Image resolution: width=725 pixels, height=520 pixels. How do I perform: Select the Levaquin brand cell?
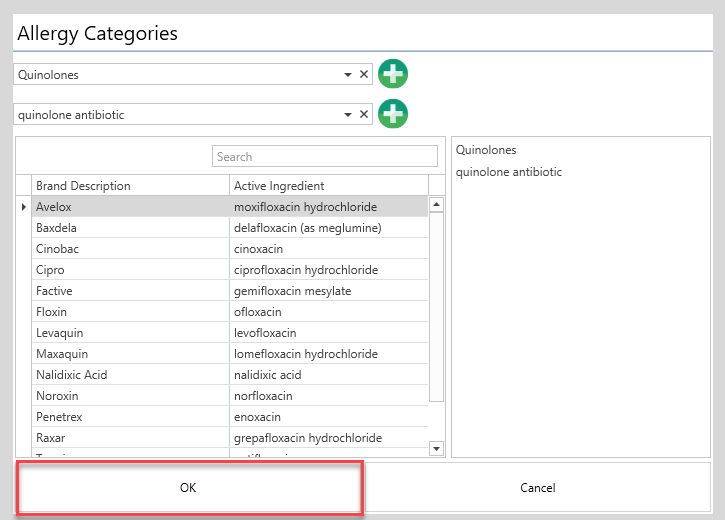click(130, 333)
